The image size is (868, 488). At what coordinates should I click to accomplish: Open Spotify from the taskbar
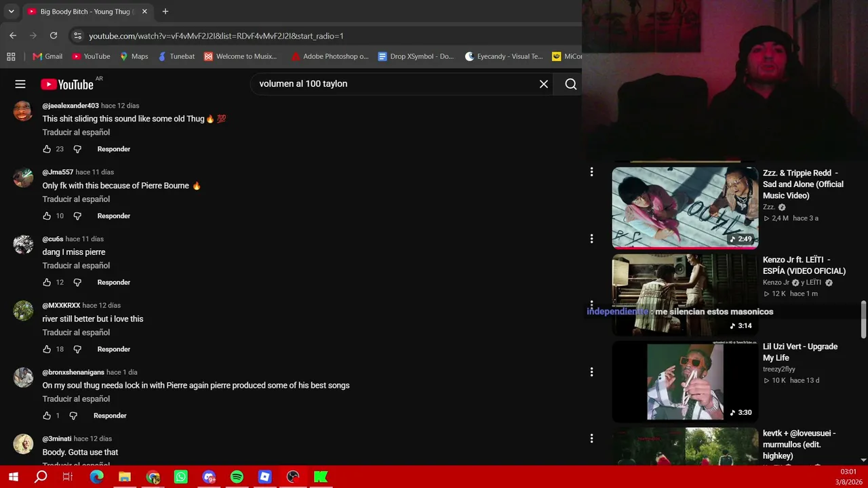[x=237, y=477]
